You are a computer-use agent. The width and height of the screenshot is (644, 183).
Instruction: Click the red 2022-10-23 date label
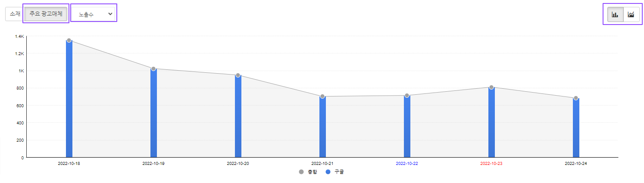pos(491,164)
